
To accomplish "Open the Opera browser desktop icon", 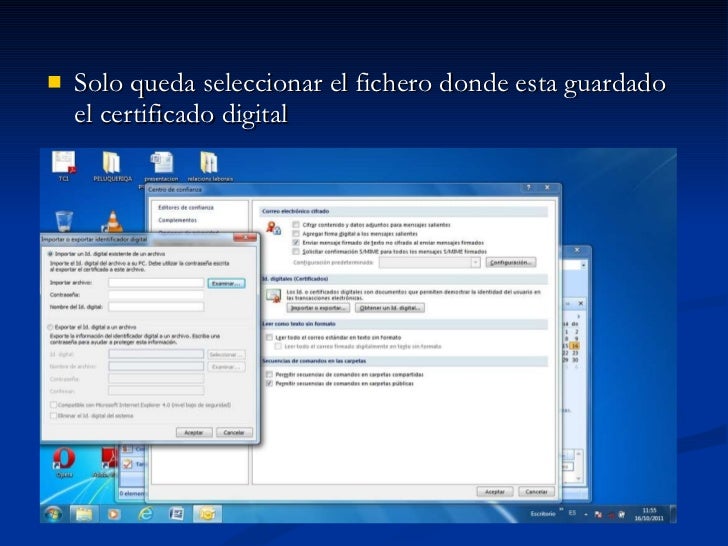I will point(63,460).
